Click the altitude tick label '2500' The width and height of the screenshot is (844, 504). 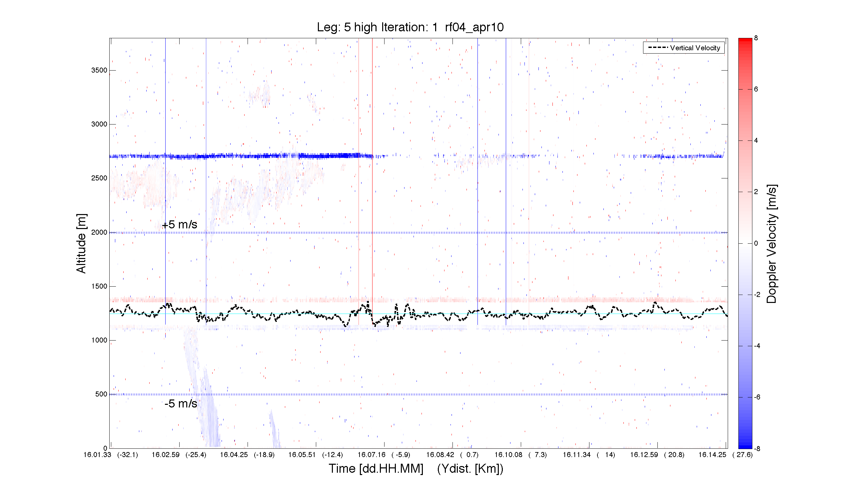99,178
